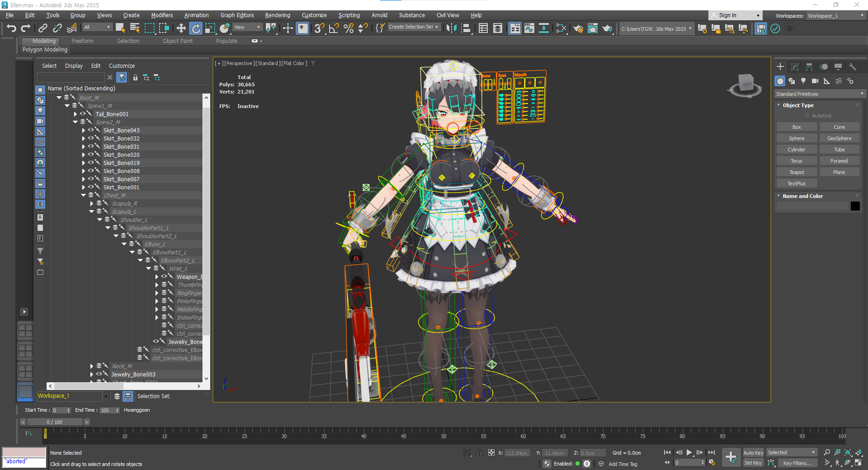Click the Display Cameras filter icon in explorer

40,121
